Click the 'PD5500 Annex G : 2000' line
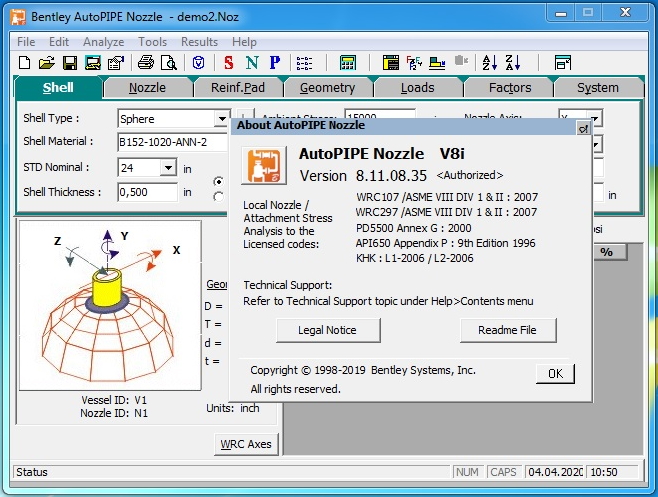658x497 pixels. click(413, 228)
